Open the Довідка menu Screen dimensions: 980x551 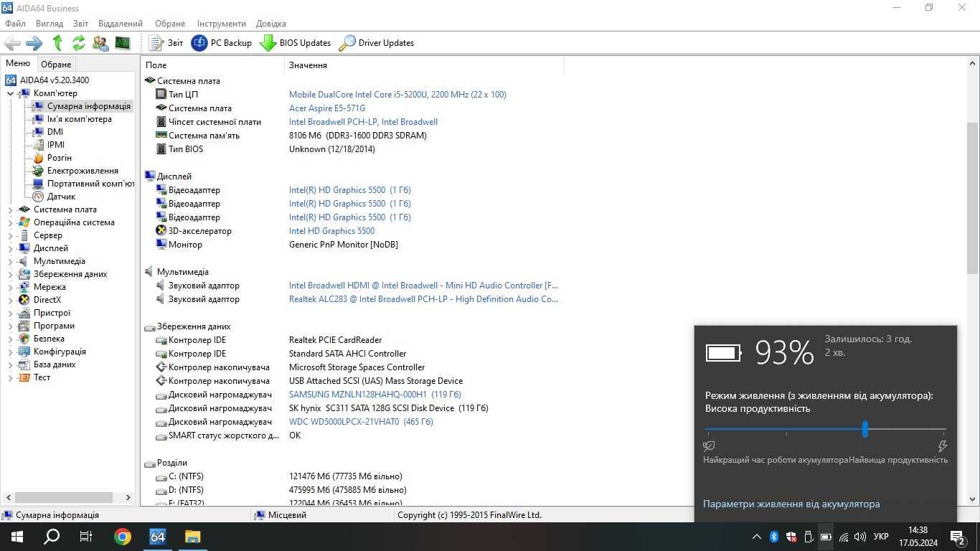point(271,24)
